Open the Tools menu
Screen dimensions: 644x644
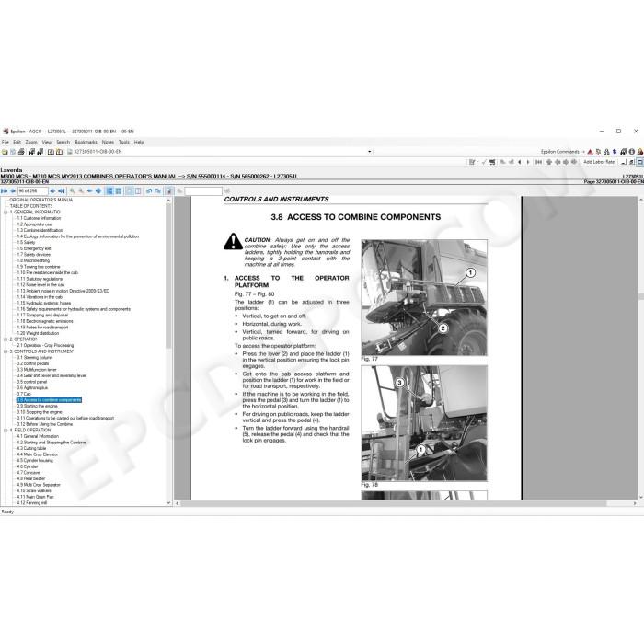[123, 142]
